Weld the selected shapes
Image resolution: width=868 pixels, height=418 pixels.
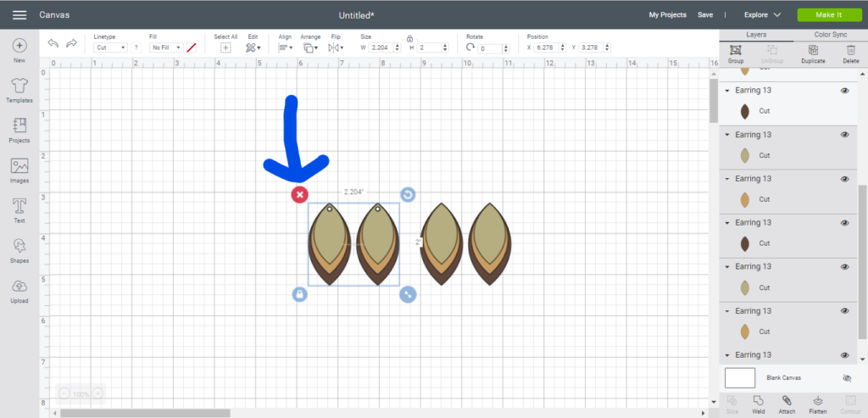(x=759, y=404)
